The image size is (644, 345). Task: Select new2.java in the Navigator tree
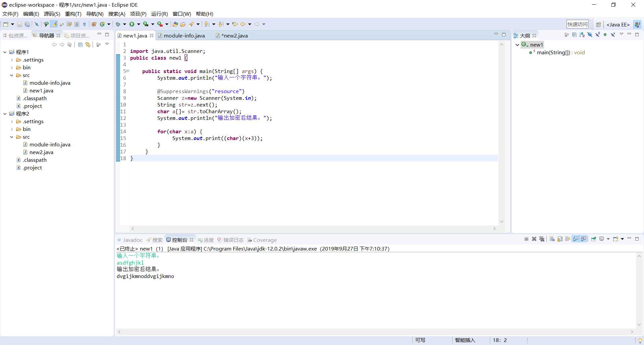pyautogui.click(x=41, y=152)
